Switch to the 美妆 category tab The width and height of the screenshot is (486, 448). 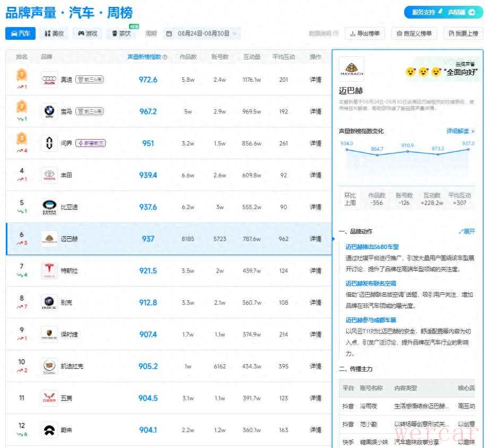point(54,33)
